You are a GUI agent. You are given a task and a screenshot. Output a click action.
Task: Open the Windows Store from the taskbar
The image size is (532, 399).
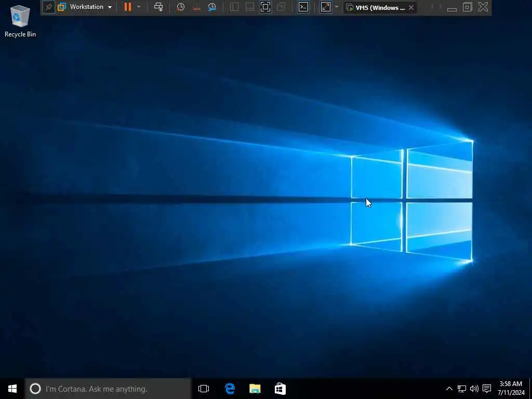[x=280, y=389]
